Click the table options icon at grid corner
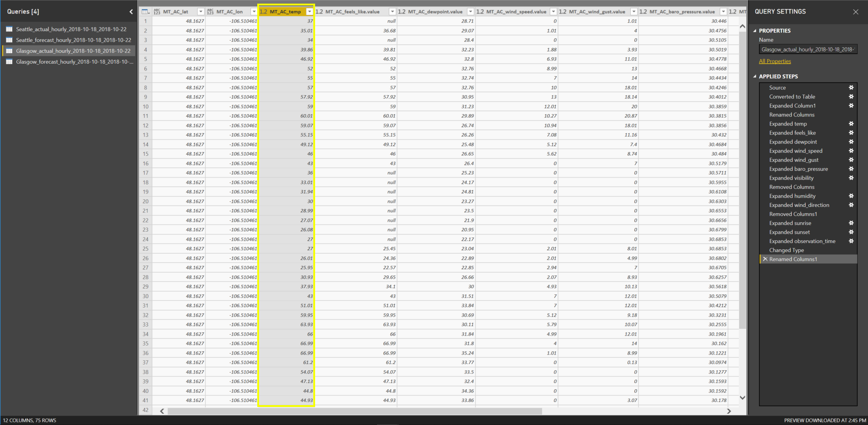 [x=146, y=12]
